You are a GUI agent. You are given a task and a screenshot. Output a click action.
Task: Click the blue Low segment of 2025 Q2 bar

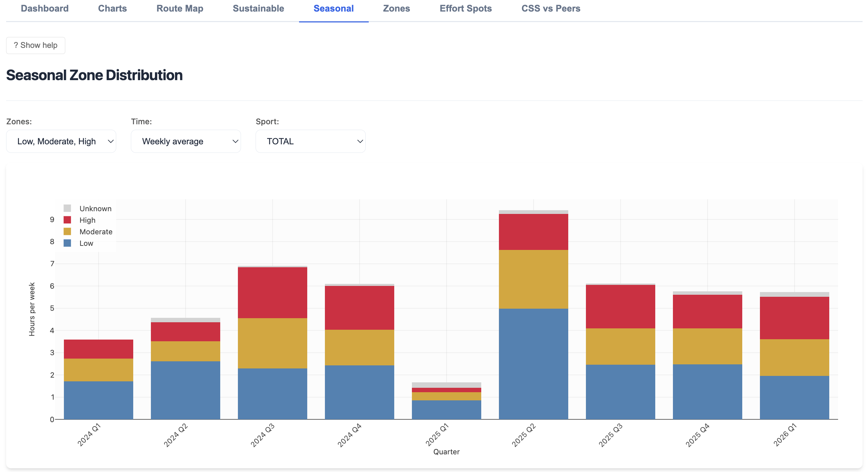(533, 364)
